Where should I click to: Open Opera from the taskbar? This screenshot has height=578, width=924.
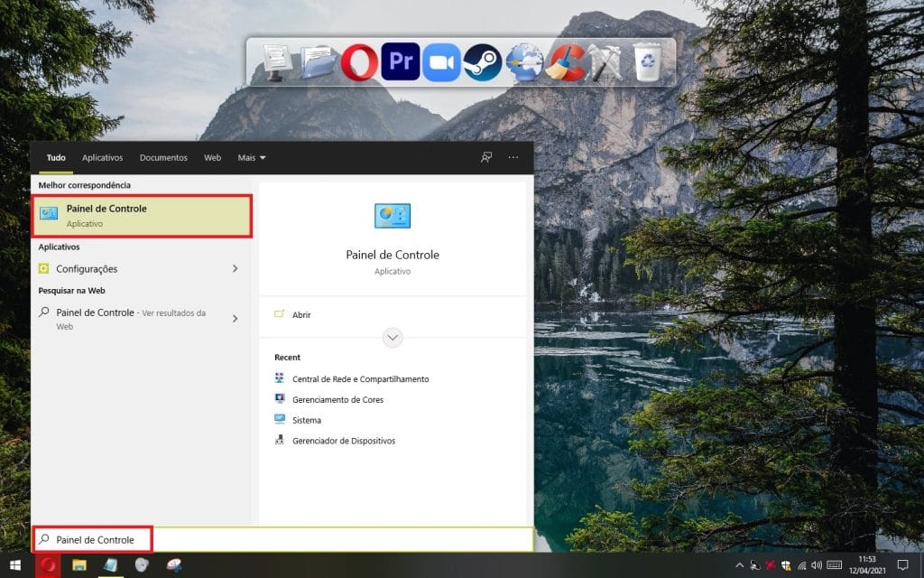pos(48,565)
